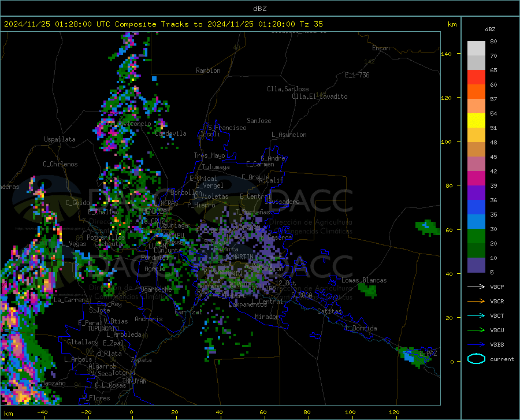
Task: Click the L_Asuncion map label
Action: 289,135
